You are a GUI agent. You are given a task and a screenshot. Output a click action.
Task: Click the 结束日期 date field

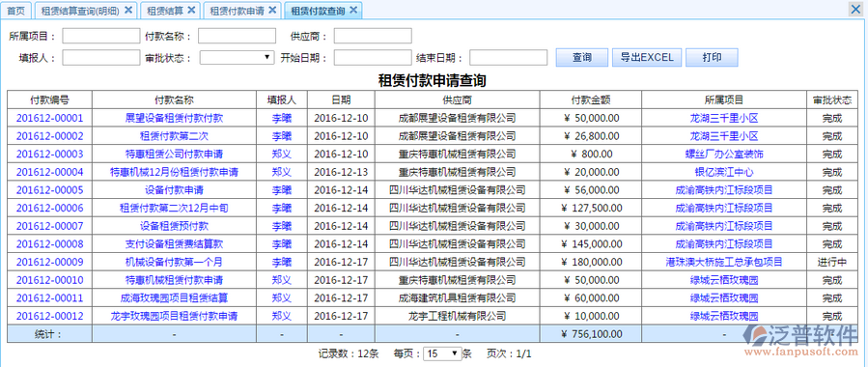[508, 57]
